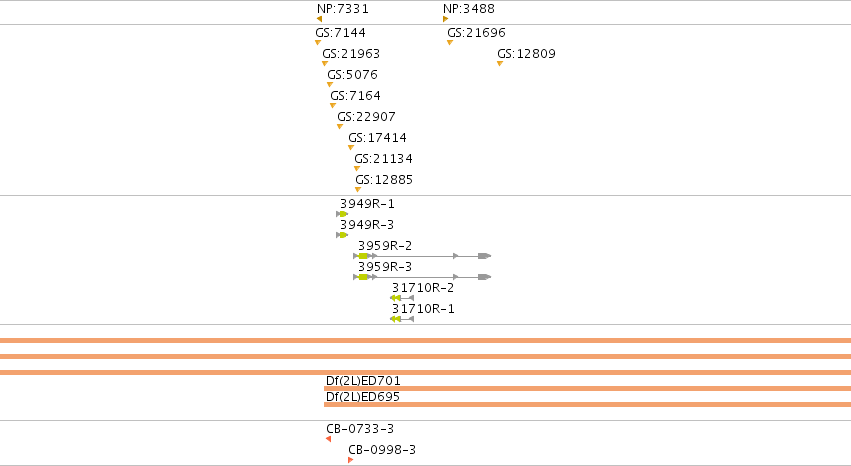Click the NP:3488 label
Viewport: 851px width, 466px height.
(469, 9)
